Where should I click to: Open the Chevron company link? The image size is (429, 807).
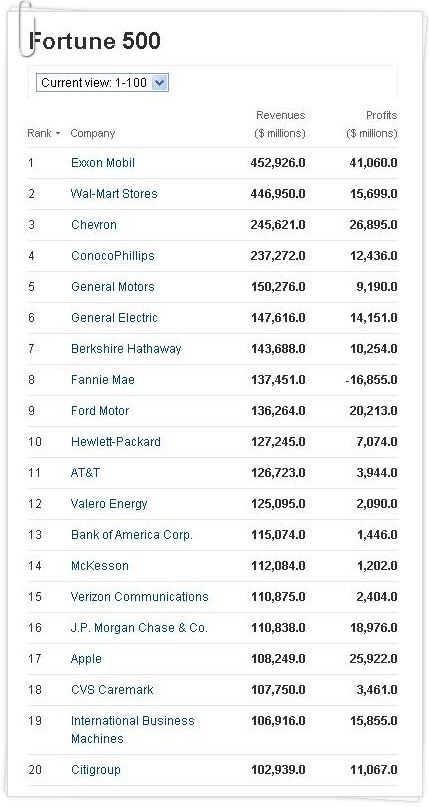coord(94,225)
